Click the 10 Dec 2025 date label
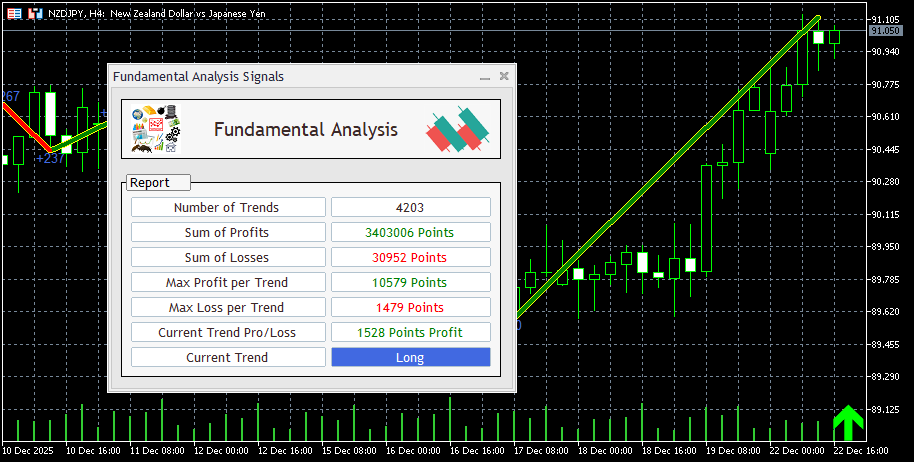The width and height of the screenshot is (914, 462). pyautogui.click(x=28, y=450)
